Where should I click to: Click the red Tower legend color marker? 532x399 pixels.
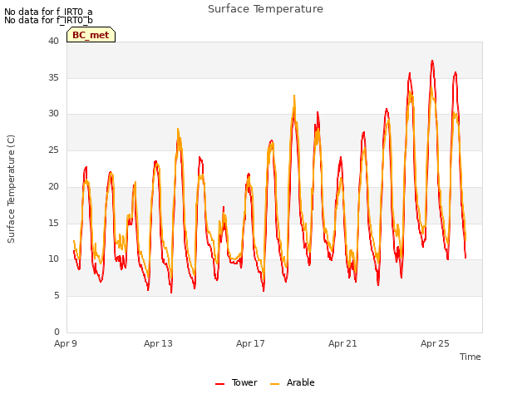coord(219,384)
